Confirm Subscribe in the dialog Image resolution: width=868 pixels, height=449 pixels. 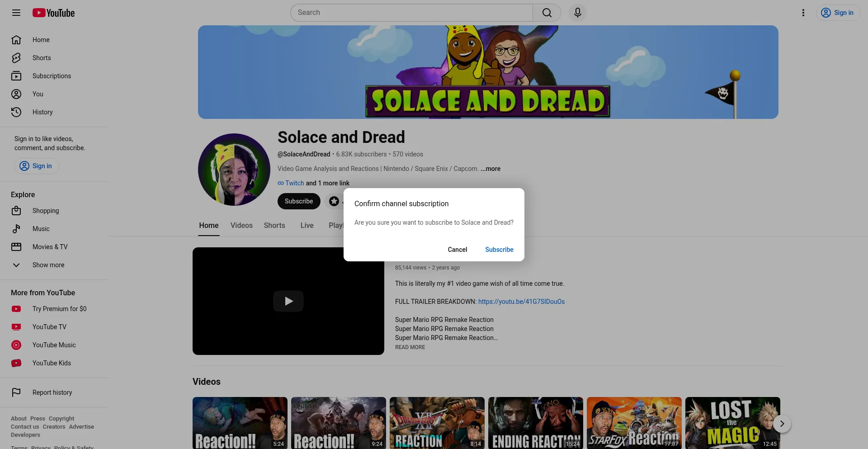click(x=499, y=250)
